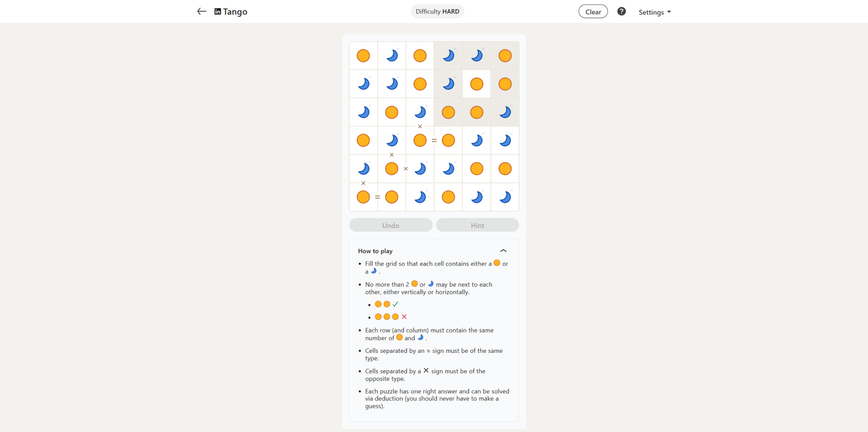This screenshot has height=432, width=868.
Task: Click the moon in the bottom-right grid cell
Action: [505, 197]
